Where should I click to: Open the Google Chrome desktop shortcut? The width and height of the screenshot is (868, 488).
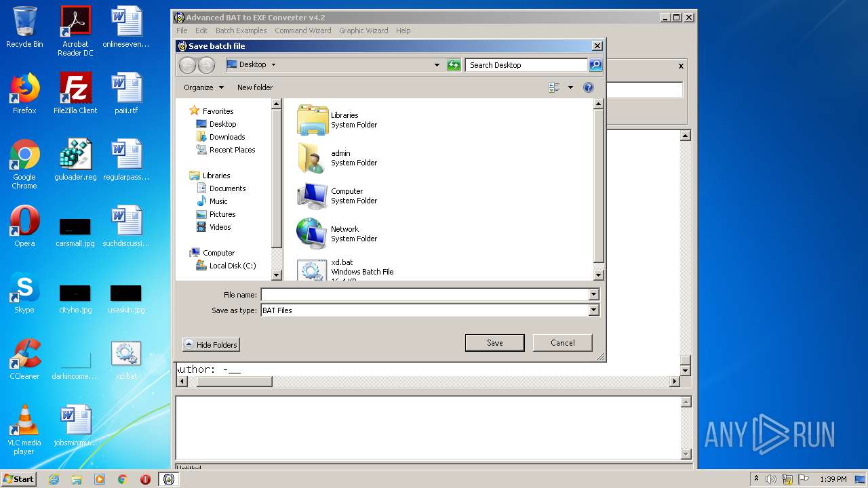tap(24, 164)
